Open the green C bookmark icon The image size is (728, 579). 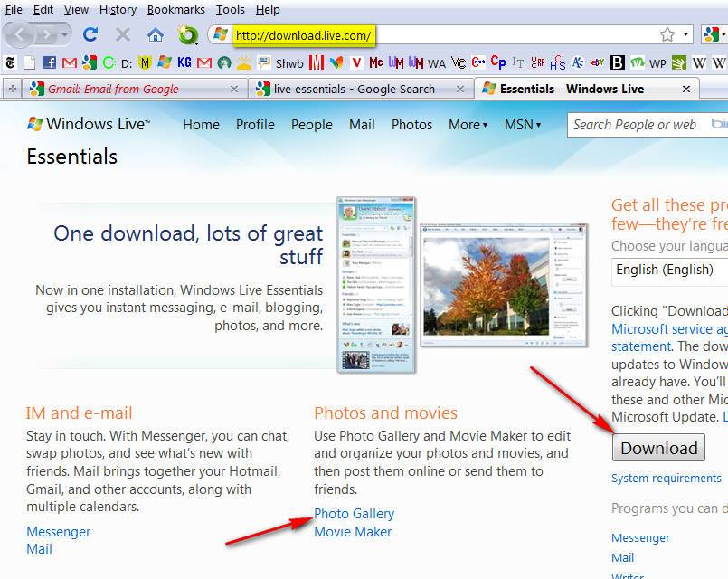(109, 62)
